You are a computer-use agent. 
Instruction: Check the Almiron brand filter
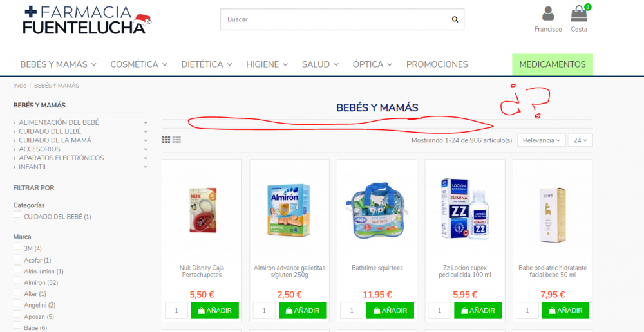[17, 281]
